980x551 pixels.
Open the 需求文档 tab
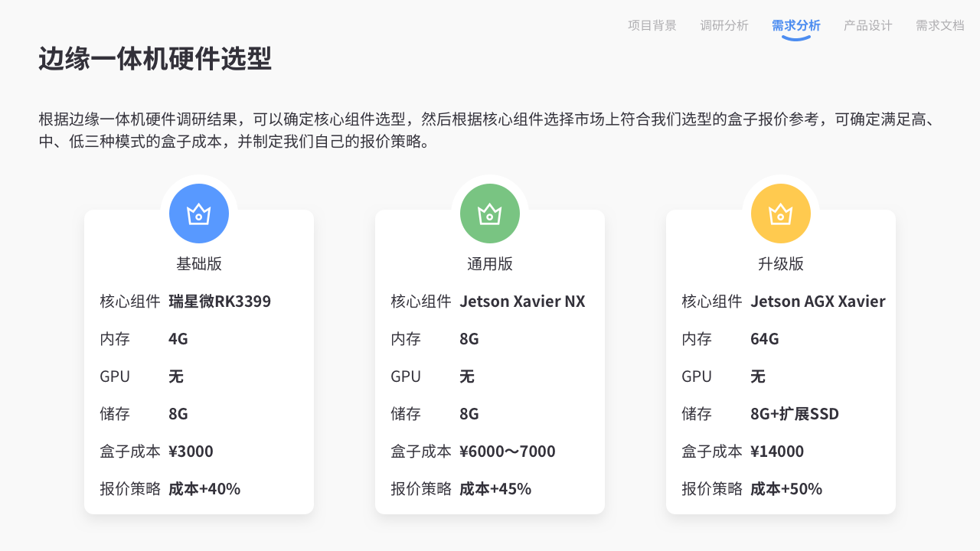click(940, 25)
